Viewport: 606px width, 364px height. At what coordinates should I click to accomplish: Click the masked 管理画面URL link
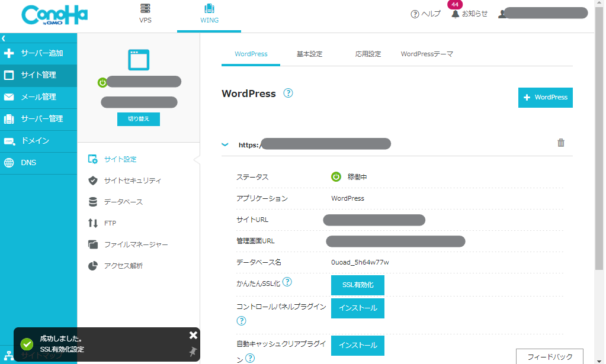pos(395,241)
